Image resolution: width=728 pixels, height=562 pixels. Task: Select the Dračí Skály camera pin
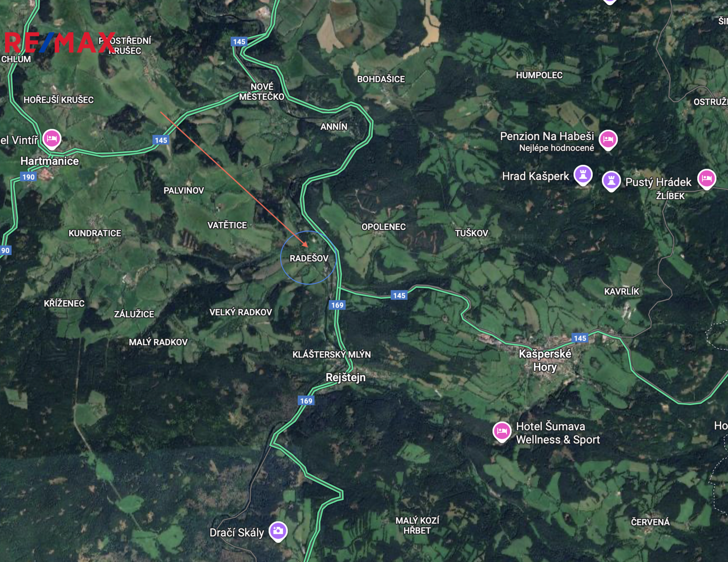(x=278, y=531)
